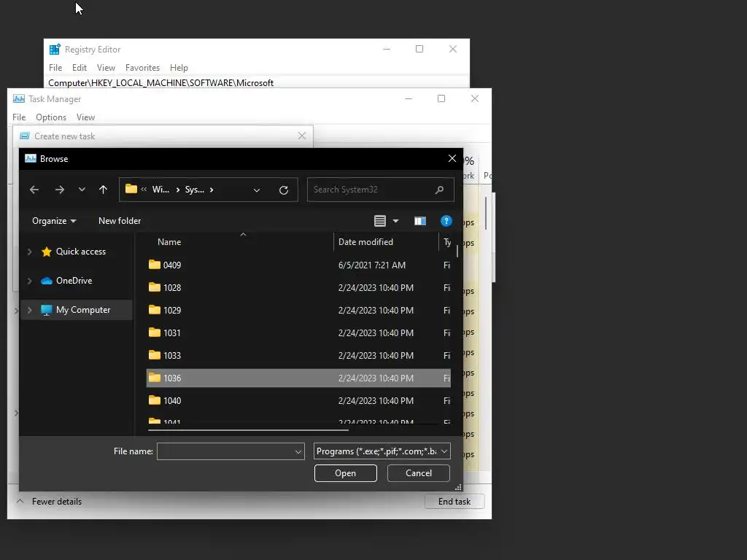This screenshot has width=747, height=560.
Task: Create a New folder
Action: [x=120, y=221]
